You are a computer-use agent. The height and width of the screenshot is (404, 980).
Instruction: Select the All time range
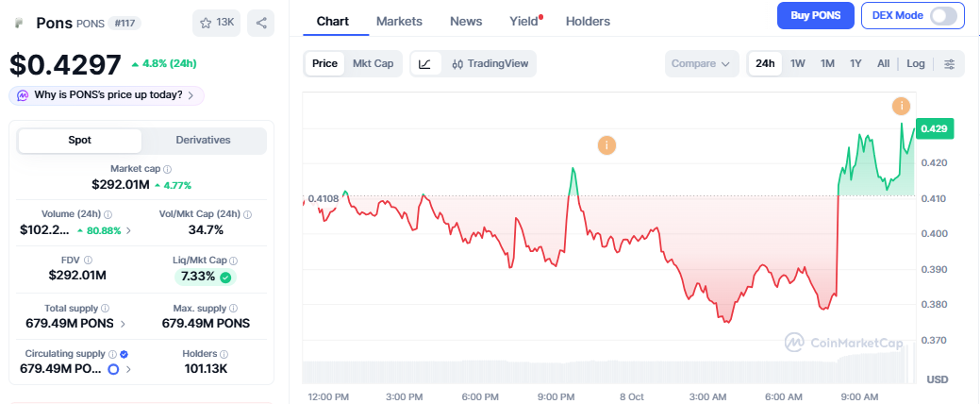[883, 64]
